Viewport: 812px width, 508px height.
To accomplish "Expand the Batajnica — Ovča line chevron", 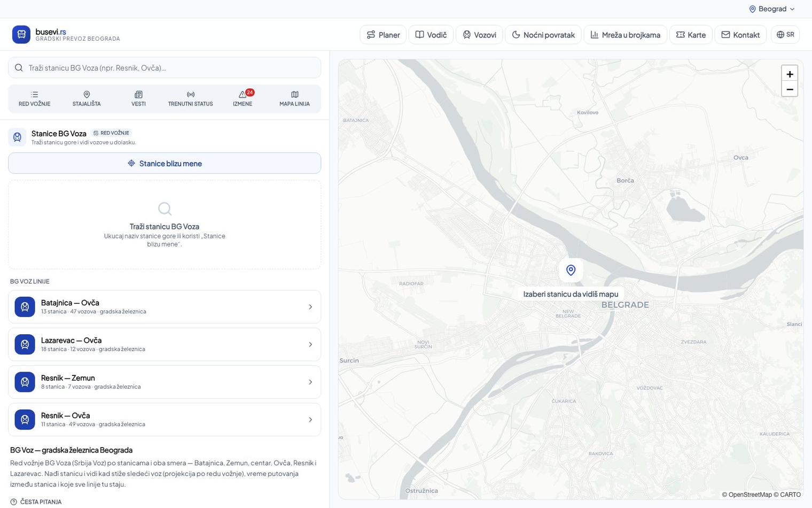I will click(x=310, y=307).
